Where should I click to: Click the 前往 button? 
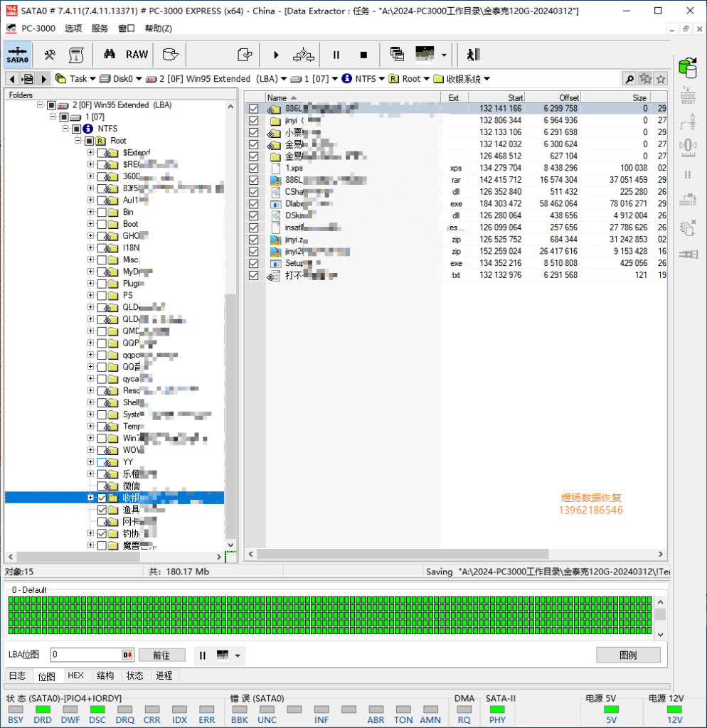click(161, 655)
